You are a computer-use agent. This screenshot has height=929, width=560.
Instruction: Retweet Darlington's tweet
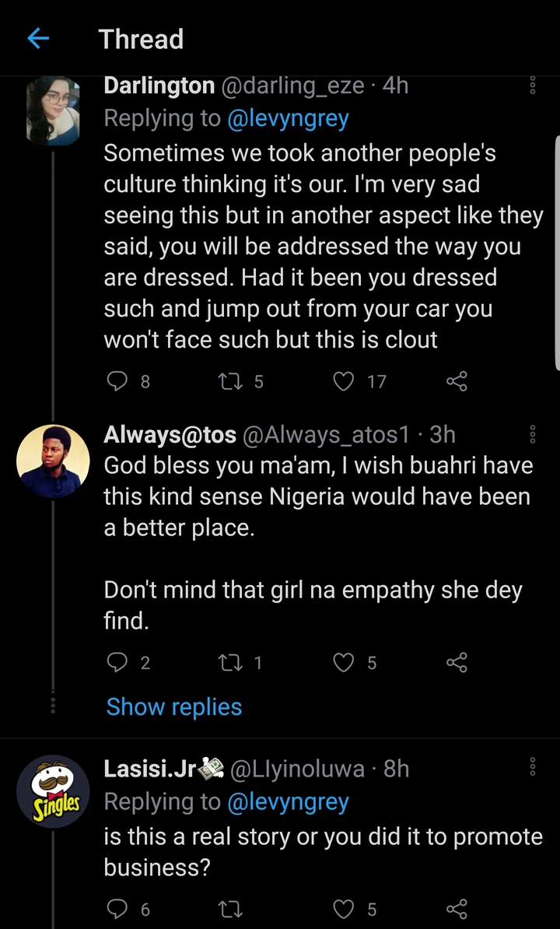point(233,381)
